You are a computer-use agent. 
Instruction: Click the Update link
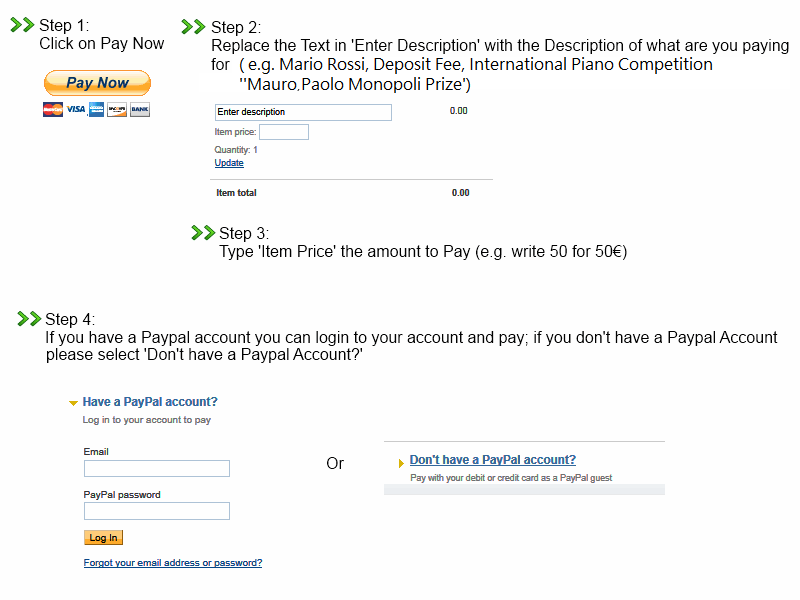pyautogui.click(x=229, y=163)
